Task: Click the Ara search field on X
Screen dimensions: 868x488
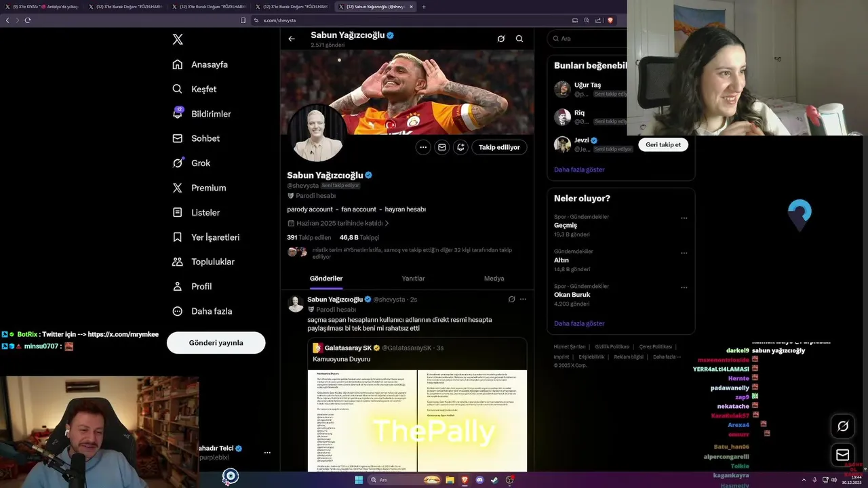Action: tap(589, 39)
